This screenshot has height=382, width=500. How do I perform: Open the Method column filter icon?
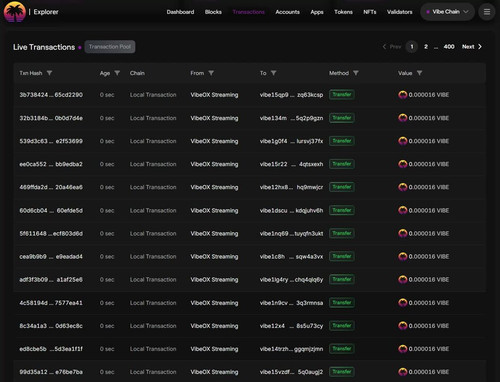click(356, 73)
